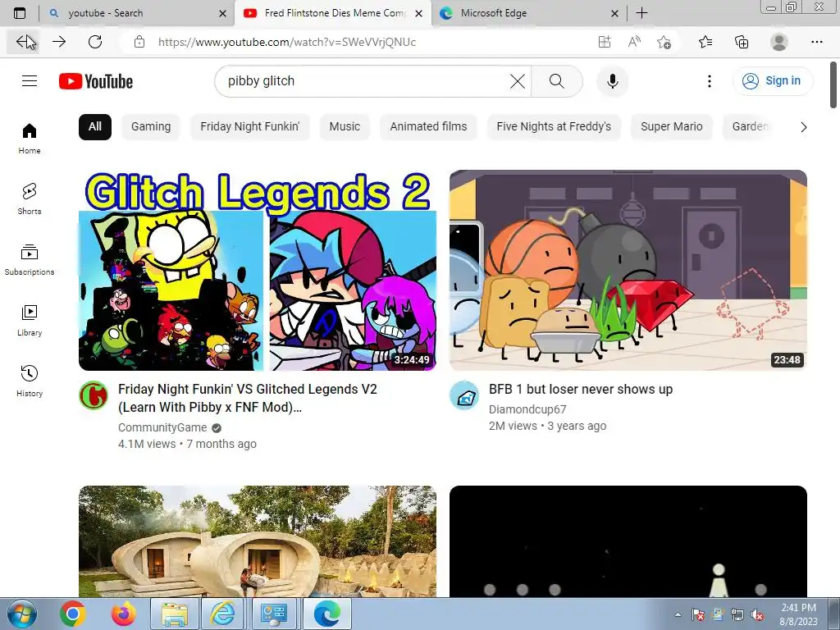Screen dimensions: 840x630
Task: Open History in YouTube sidebar
Action: click(30, 381)
